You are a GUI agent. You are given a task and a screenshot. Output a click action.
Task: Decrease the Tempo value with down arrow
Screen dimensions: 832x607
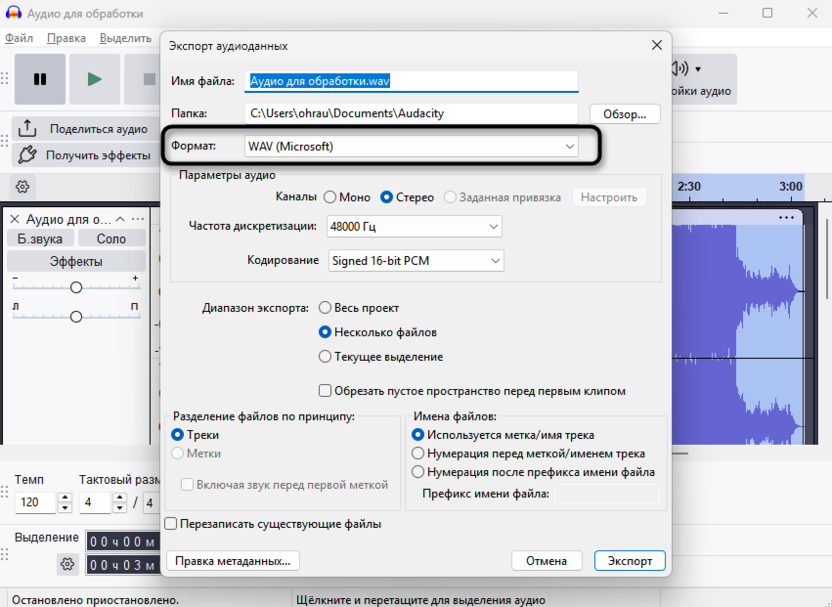65,508
